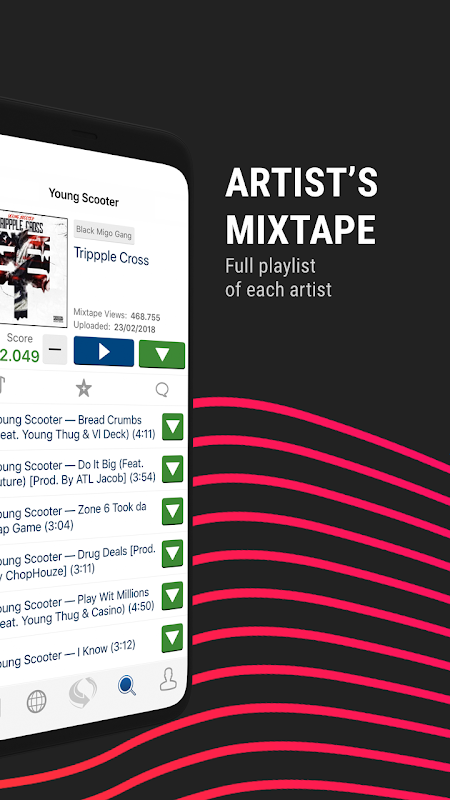Open search with the magnifier icon

click(127, 685)
